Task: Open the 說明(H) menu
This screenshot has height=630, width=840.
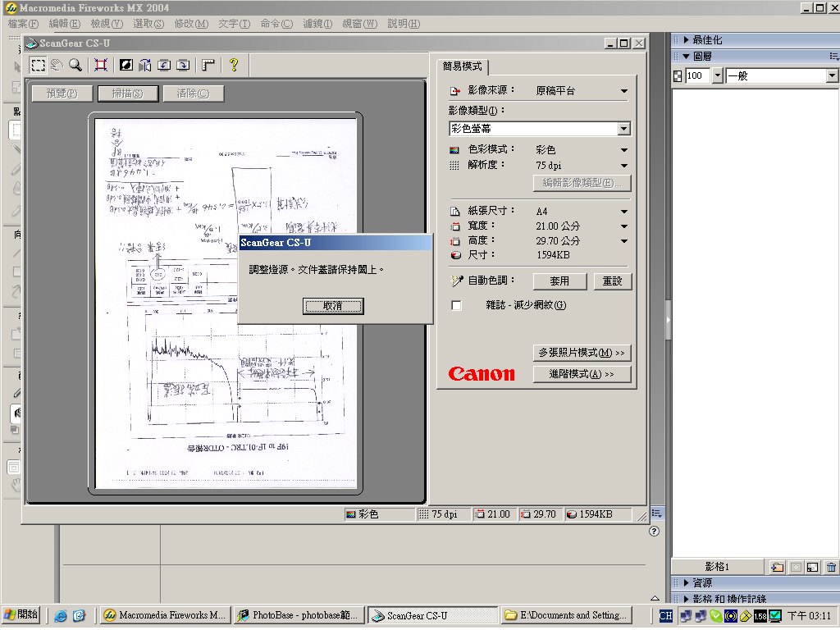Action: coord(404,24)
